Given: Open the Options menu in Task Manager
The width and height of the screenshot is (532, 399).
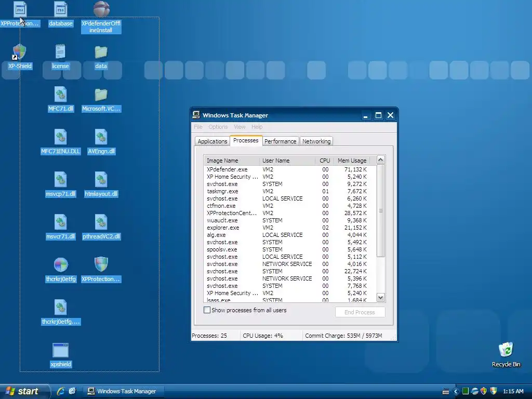Looking at the screenshot, I should pyautogui.click(x=218, y=127).
